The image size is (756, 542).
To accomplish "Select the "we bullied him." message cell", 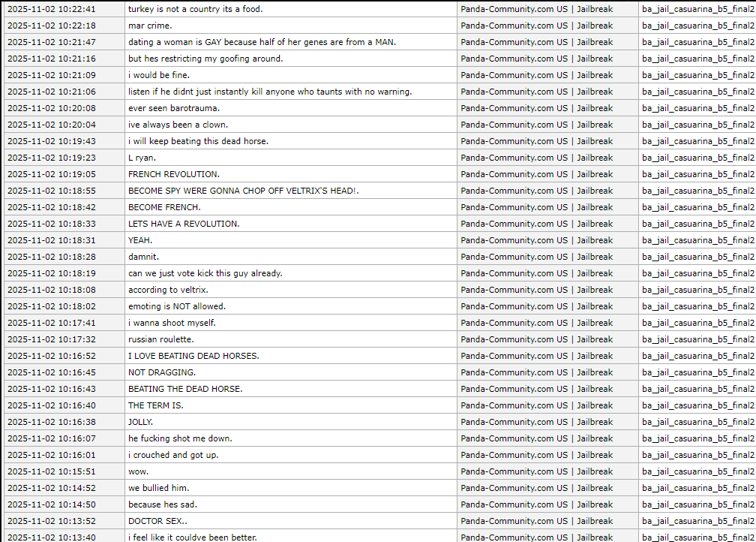I will pos(158,488).
